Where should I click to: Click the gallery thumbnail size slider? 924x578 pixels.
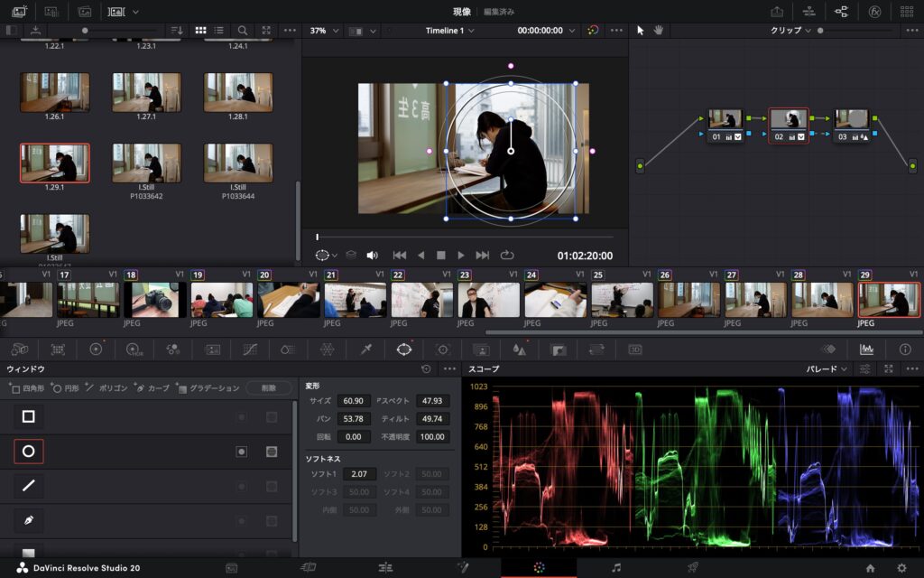coord(85,30)
